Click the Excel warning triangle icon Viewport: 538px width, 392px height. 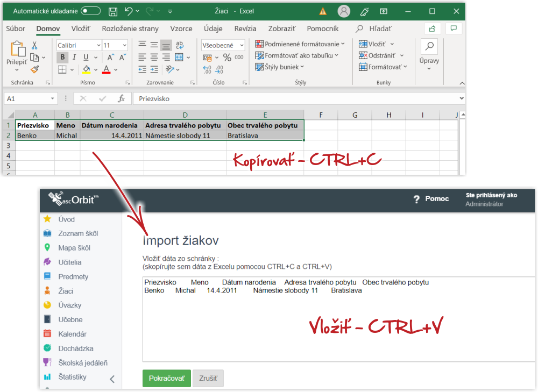pos(323,11)
